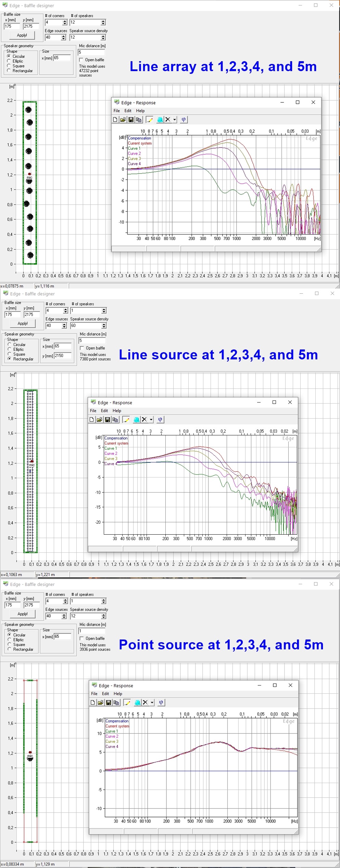Click cyan overlay icon in Line array Response window
Screen dimensions: 340x868
pos(160,119)
